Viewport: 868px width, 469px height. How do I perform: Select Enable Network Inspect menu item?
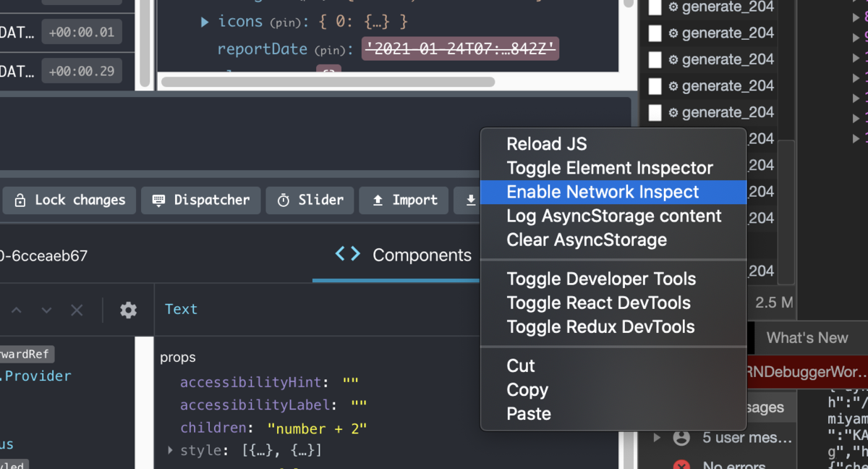click(x=603, y=192)
